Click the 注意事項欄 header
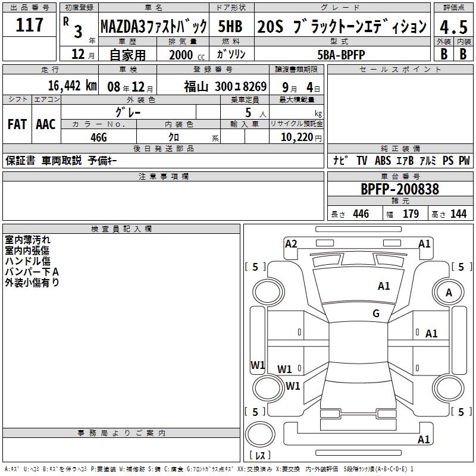476x476 pixels. [x=163, y=176]
